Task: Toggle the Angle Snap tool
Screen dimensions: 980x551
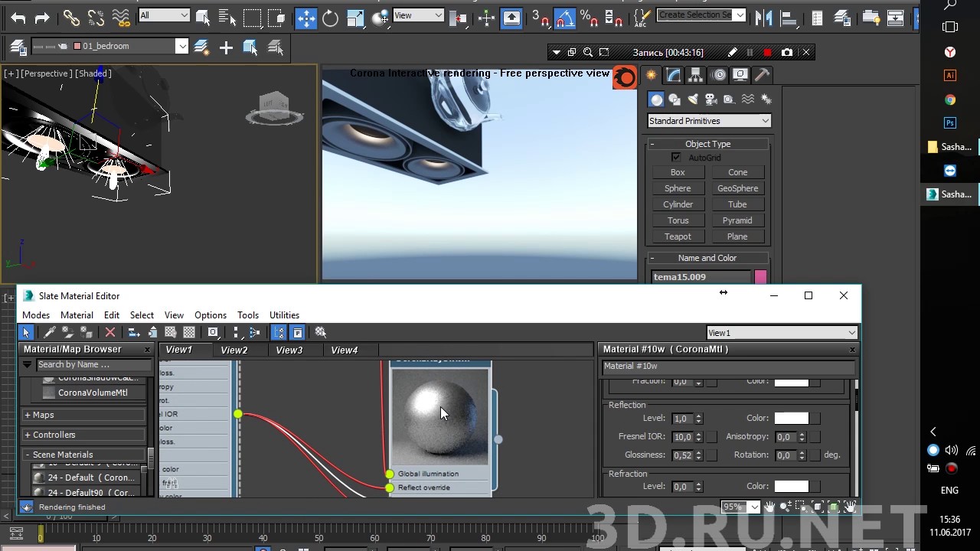Action: tap(564, 18)
